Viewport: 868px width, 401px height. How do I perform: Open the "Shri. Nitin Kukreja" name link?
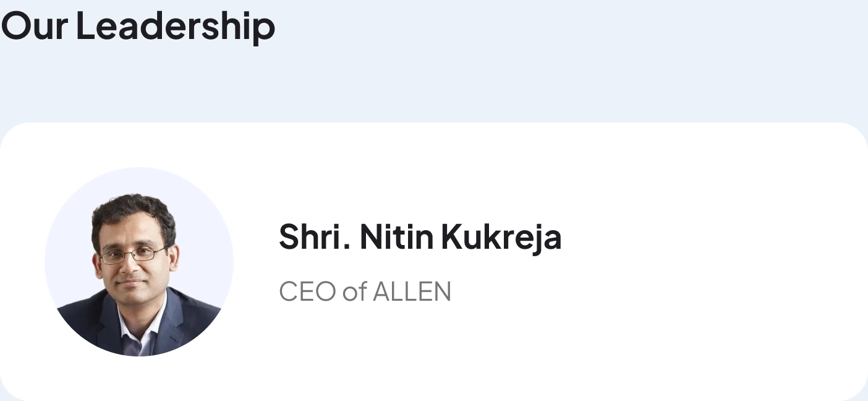tap(420, 237)
